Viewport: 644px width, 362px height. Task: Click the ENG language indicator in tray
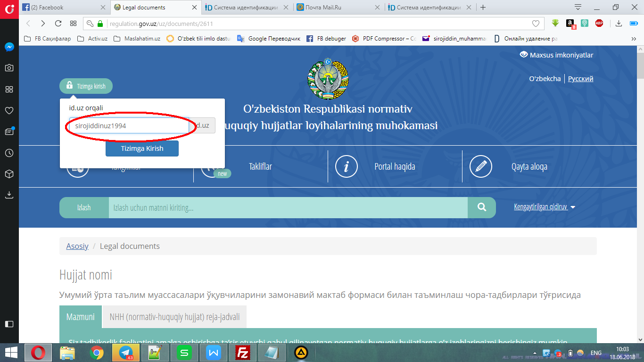tap(595, 353)
